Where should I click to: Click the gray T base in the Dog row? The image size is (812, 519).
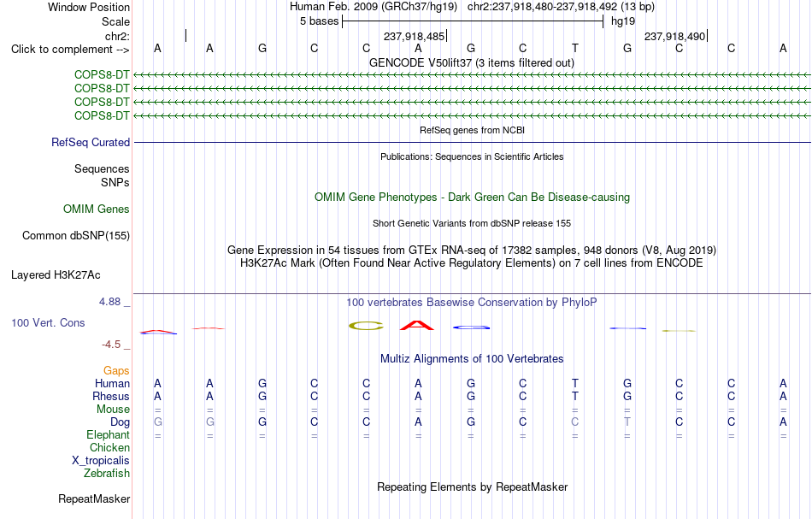(x=627, y=422)
